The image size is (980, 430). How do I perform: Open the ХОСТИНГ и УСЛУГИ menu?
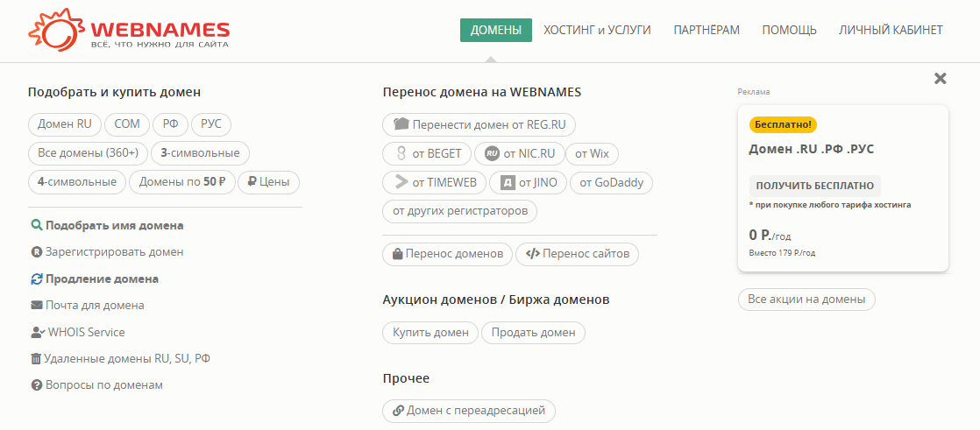pos(597,30)
